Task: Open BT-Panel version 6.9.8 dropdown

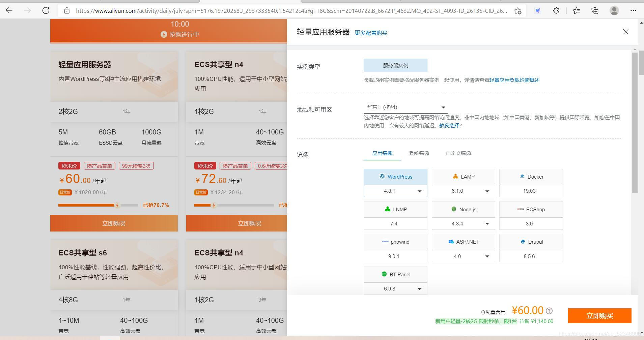Action: tap(396, 289)
